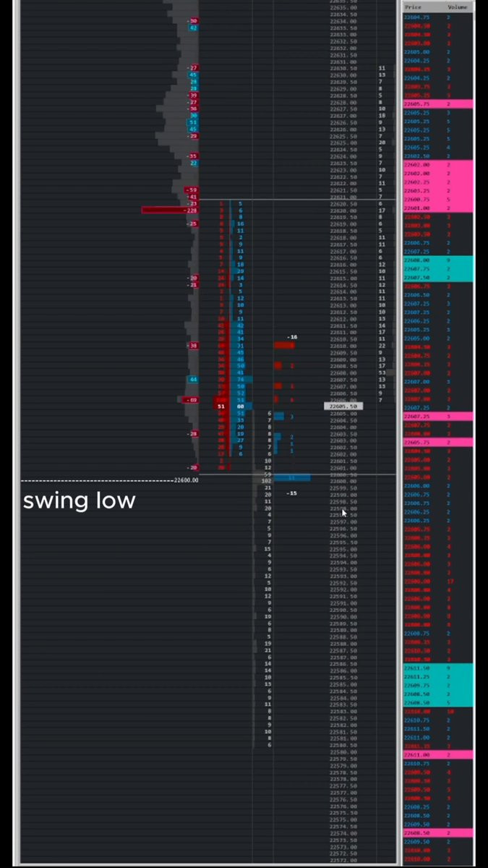Click the 22585.00 price row on the ladder
488x868 pixels.
[343, 684]
